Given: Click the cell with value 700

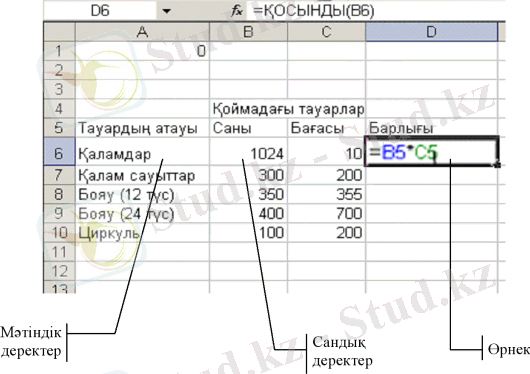Looking at the screenshot, I should pyautogui.click(x=327, y=213).
